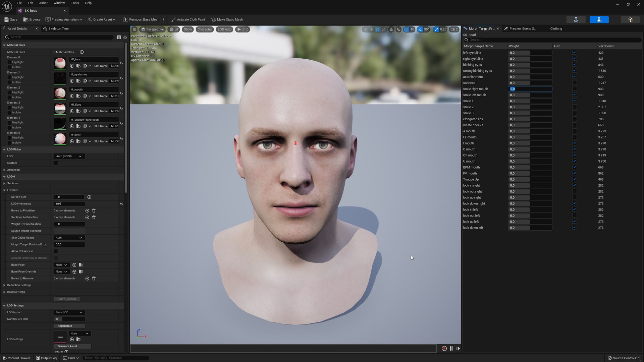Select the rotate transform mode icon
Image resolution: width=644 pixels, height=362 pixels.
(378, 29)
